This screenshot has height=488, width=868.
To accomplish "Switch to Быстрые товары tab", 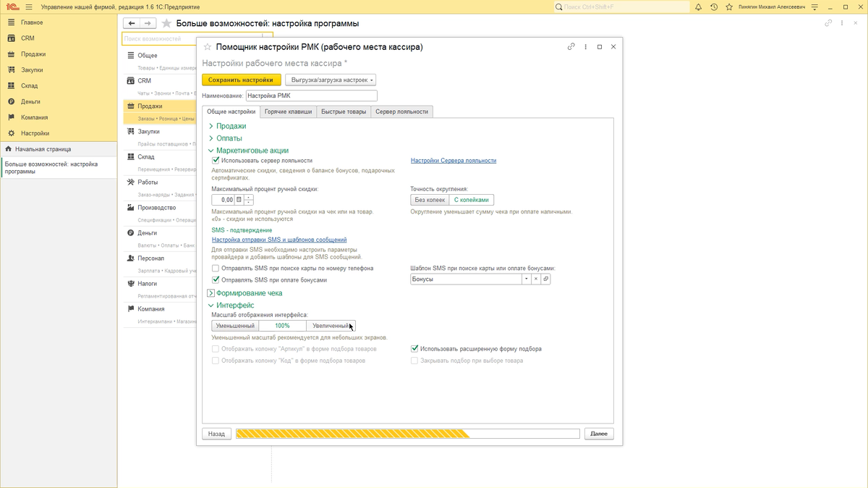I will click(344, 112).
